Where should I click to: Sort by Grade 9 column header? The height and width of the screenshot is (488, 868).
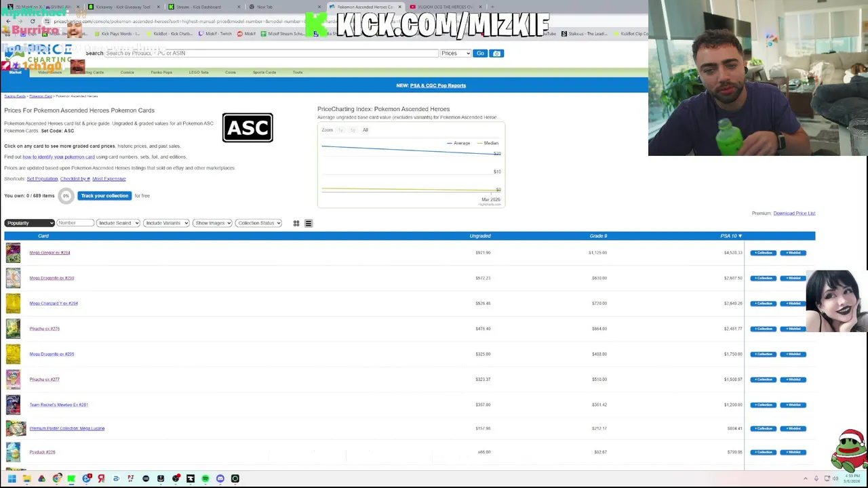coord(598,236)
